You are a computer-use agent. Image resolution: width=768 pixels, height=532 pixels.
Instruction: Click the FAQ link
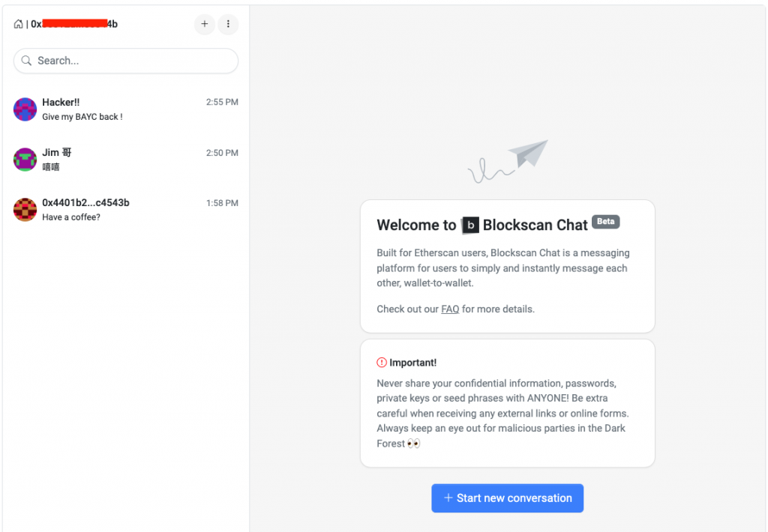(450, 309)
